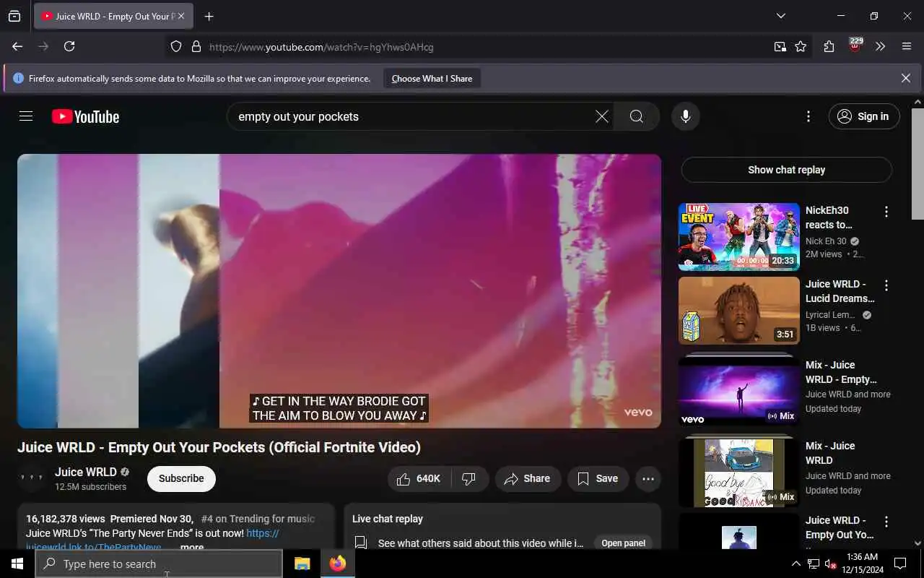
Task: Open options for NickEh30 reacts video
Action: coord(886,212)
